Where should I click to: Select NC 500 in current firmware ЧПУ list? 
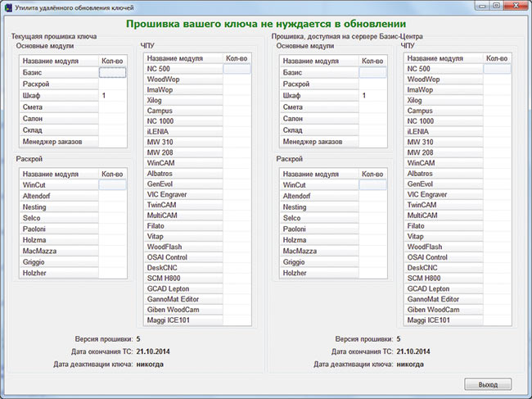point(183,69)
